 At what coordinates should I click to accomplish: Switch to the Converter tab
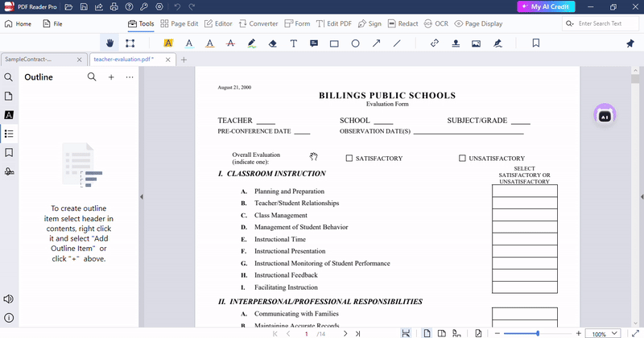(258, 24)
